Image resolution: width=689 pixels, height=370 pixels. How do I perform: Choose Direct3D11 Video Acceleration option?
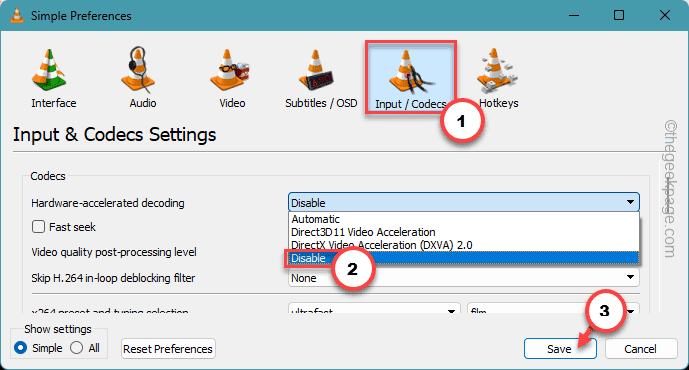pyautogui.click(x=464, y=232)
